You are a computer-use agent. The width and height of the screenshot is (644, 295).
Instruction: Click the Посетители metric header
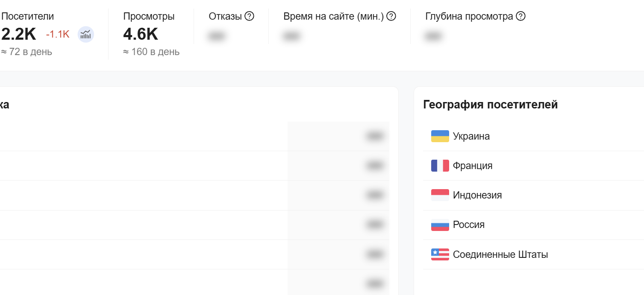click(x=27, y=16)
